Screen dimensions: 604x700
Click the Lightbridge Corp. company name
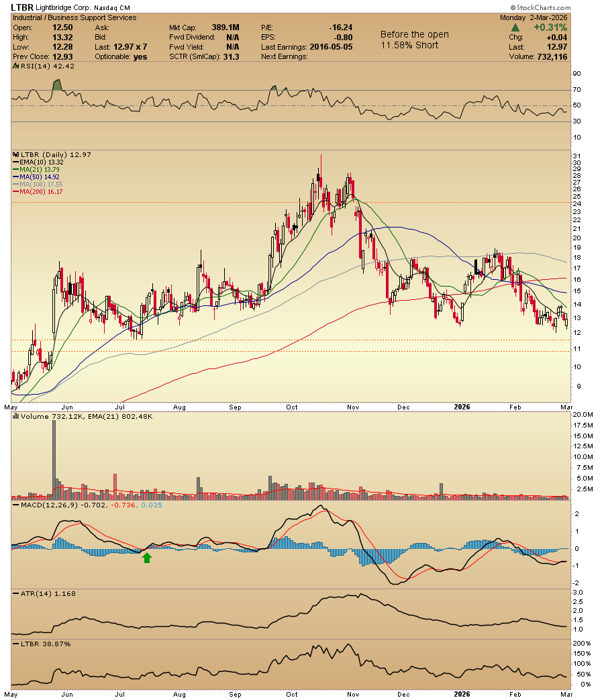[63, 8]
